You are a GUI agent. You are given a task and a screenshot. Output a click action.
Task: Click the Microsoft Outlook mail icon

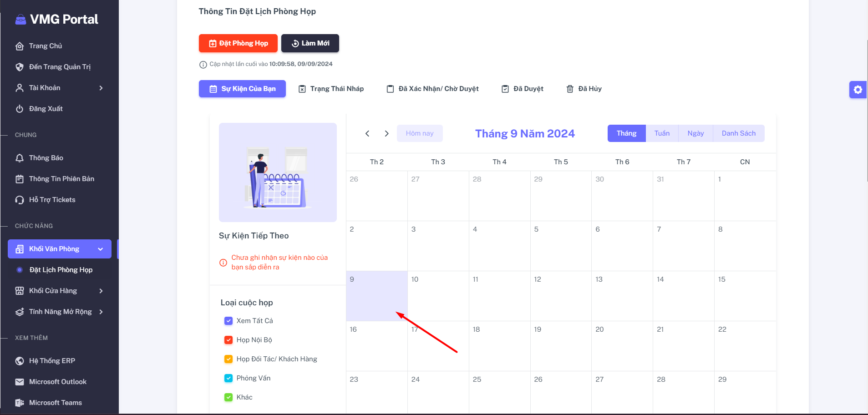tap(20, 382)
